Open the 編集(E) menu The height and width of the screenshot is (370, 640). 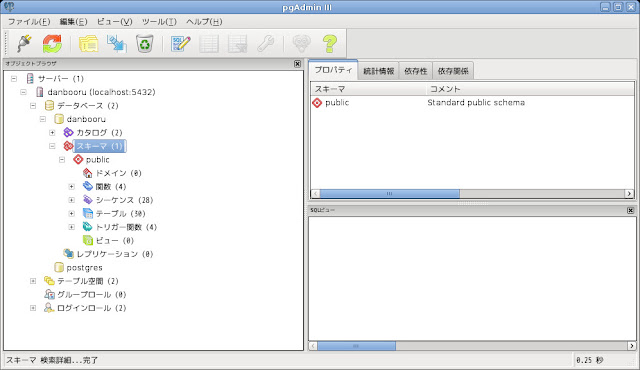(73, 22)
